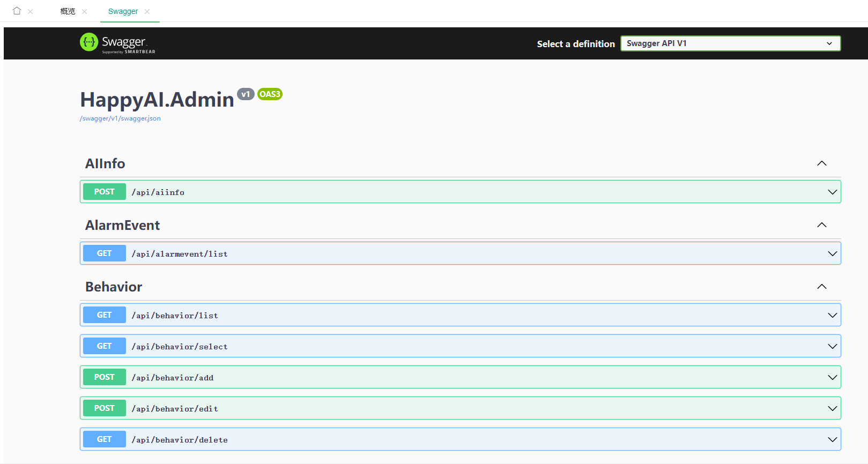Click the home icon tab

pos(17,11)
